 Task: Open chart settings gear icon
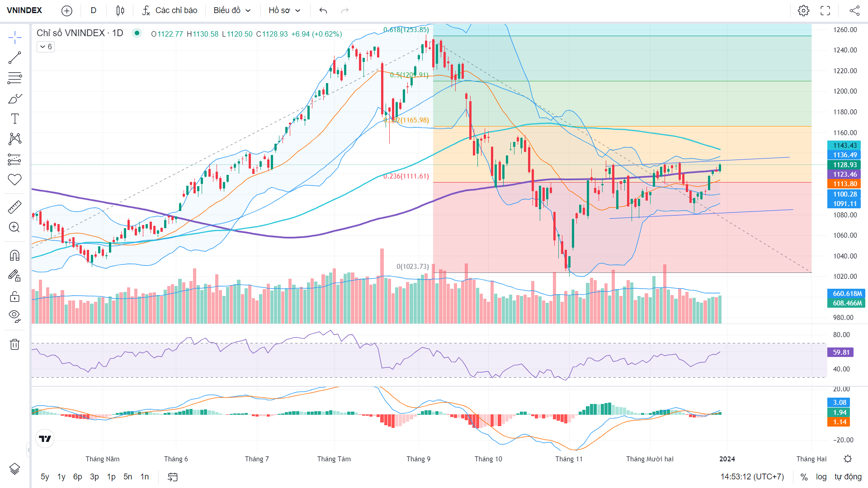(803, 10)
